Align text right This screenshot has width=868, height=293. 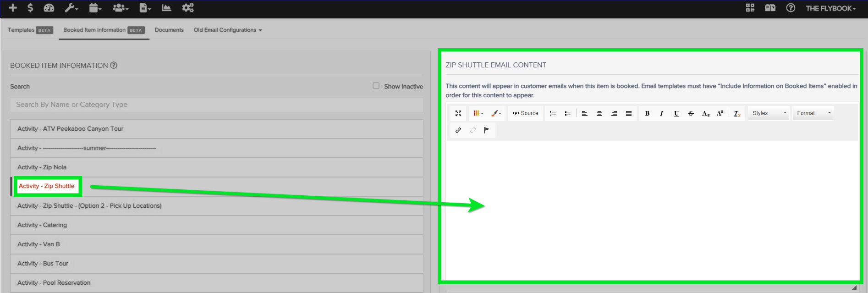[614, 113]
